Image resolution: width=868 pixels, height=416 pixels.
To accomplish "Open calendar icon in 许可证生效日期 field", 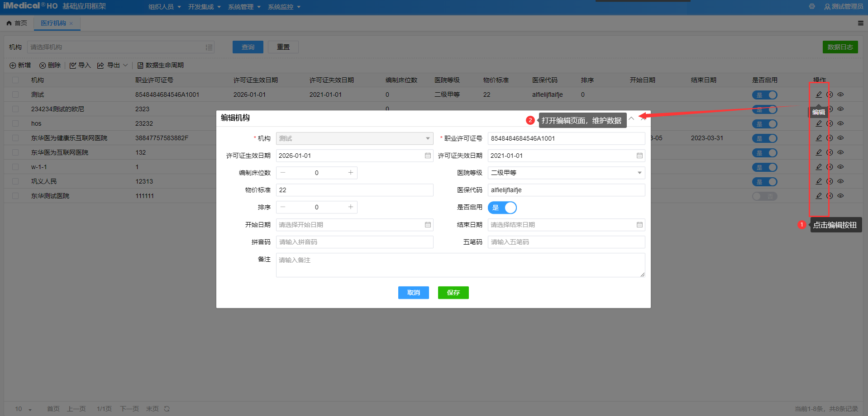I will (x=428, y=156).
